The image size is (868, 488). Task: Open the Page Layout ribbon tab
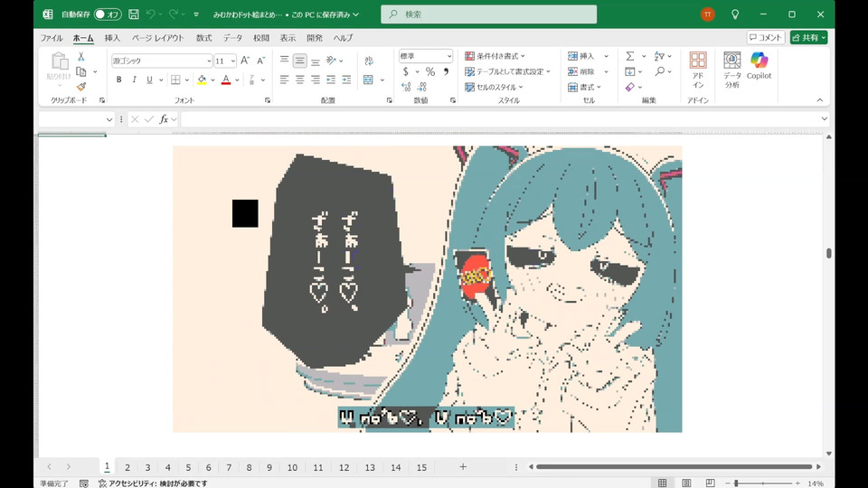(x=157, y=38)
